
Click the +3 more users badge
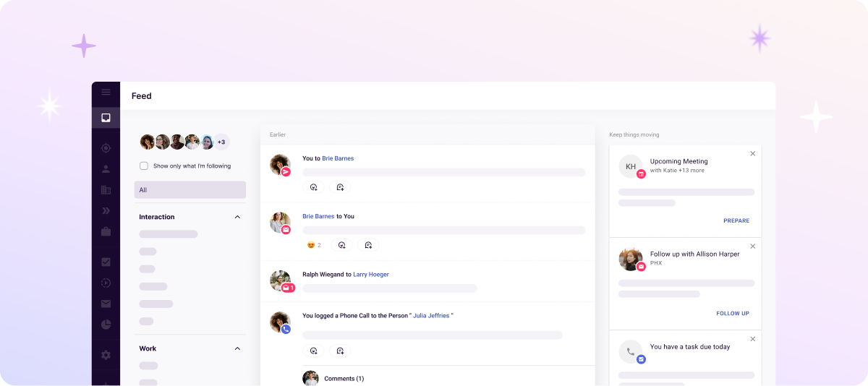tap(221, 142)
